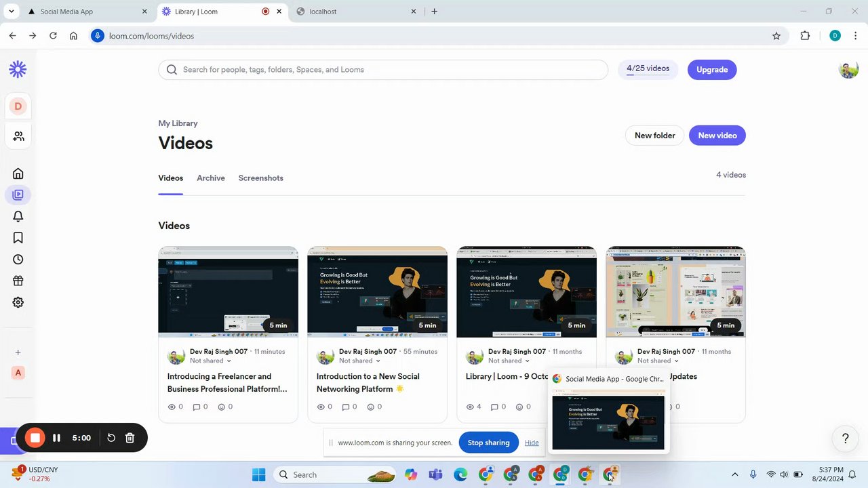This screenshot has height=488, width=868.
Task: Delete the recording with trash icon
Action: [130, 438]
